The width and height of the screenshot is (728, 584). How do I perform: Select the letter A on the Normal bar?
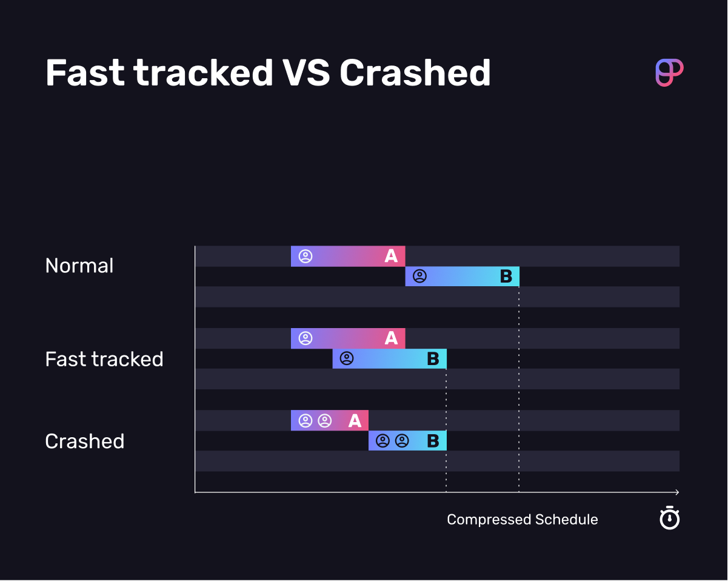[x=391, y=257]
